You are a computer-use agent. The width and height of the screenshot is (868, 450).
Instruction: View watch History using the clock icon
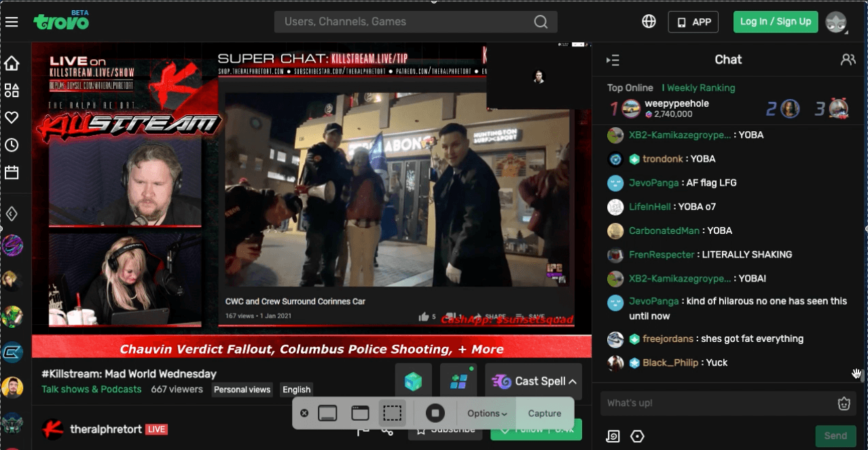tap(11, 145)
